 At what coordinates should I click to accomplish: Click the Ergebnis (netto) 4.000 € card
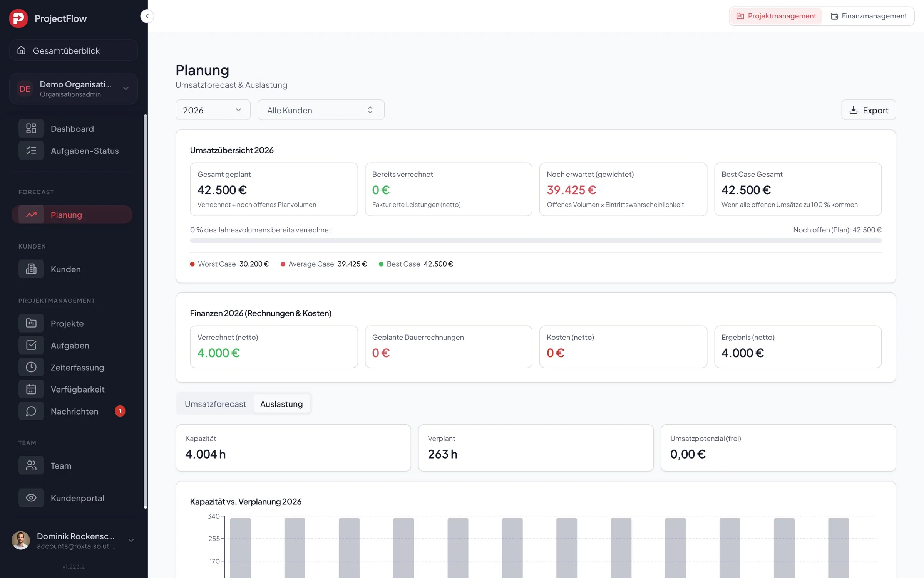tap(798, 347)
